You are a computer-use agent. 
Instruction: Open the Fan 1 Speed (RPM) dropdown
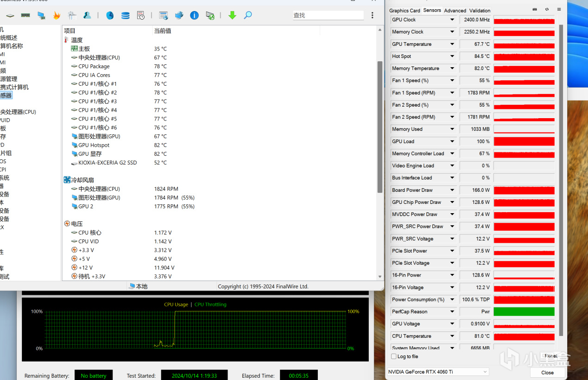coord(452,93)
